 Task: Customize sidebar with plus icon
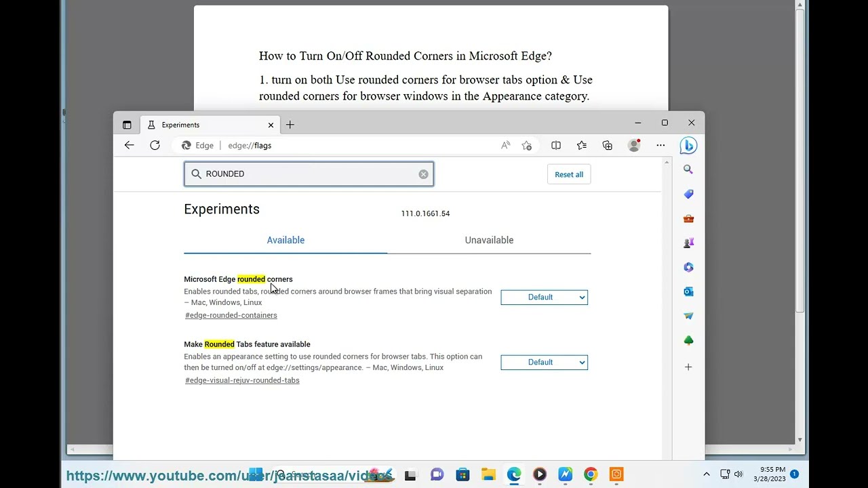688,367
